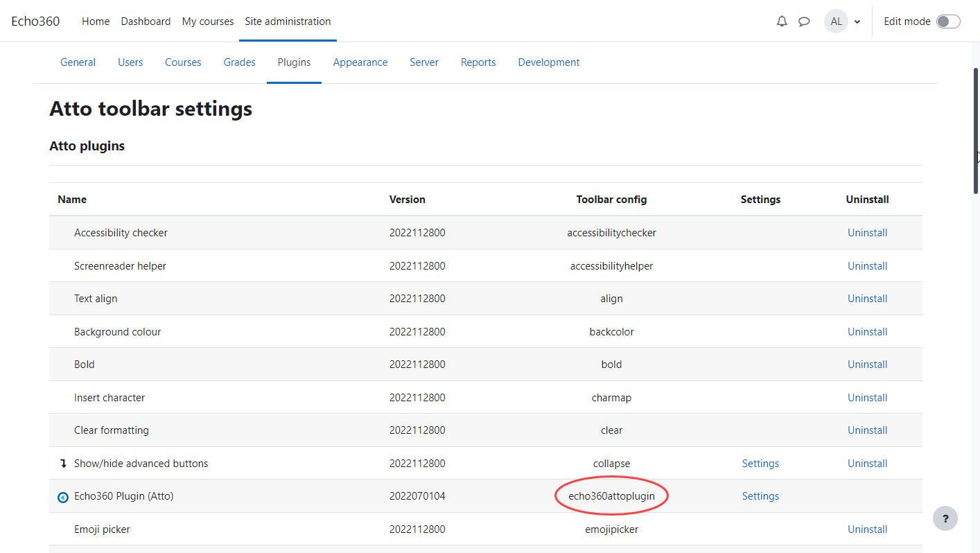Click the version value 2022070104
The height and width of the screenshot is (553, 980).
coord(417,496)
